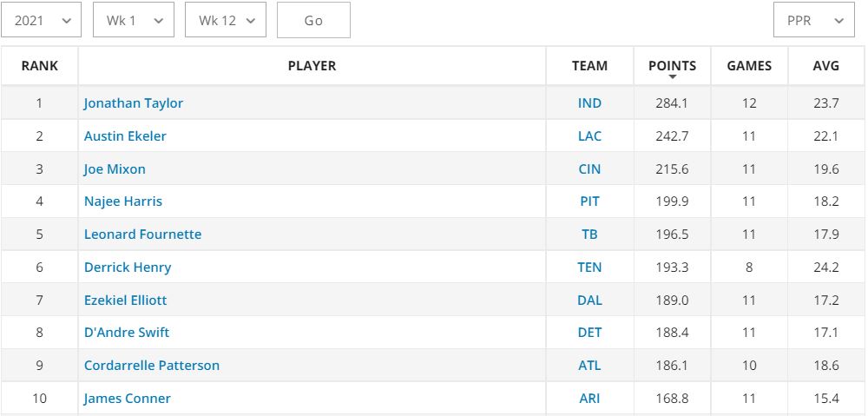Sort by the PLAYER column header

click(x=312, y=66)
